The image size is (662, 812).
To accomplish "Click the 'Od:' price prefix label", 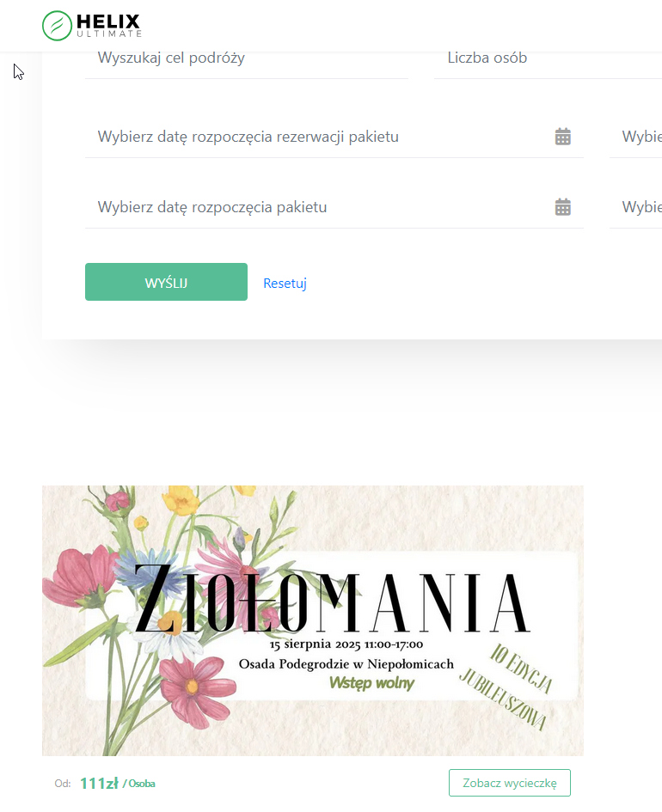I will (x=62, y=784).
